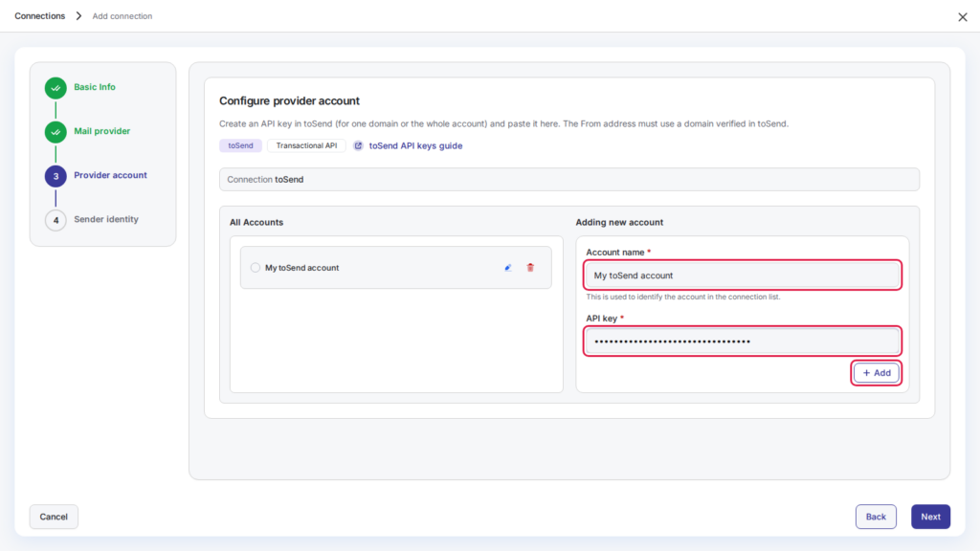Open Sender identity step label
Screen dimensions: 980x551
[x=106, y=219]
